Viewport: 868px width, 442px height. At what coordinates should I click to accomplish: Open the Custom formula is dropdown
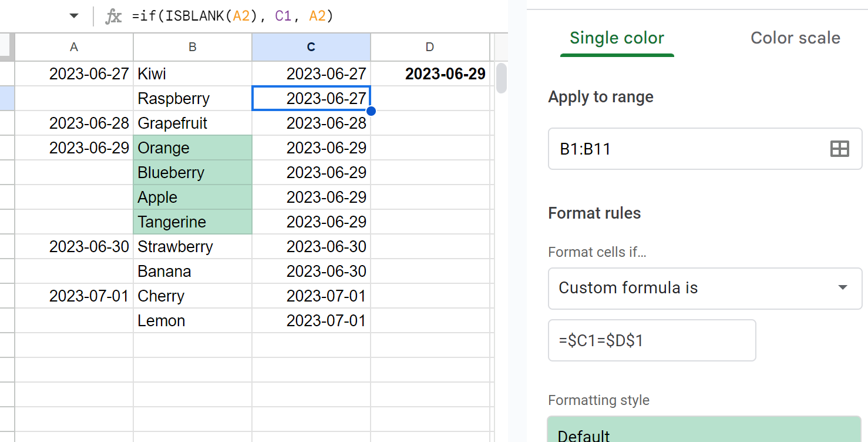point(705,288)
